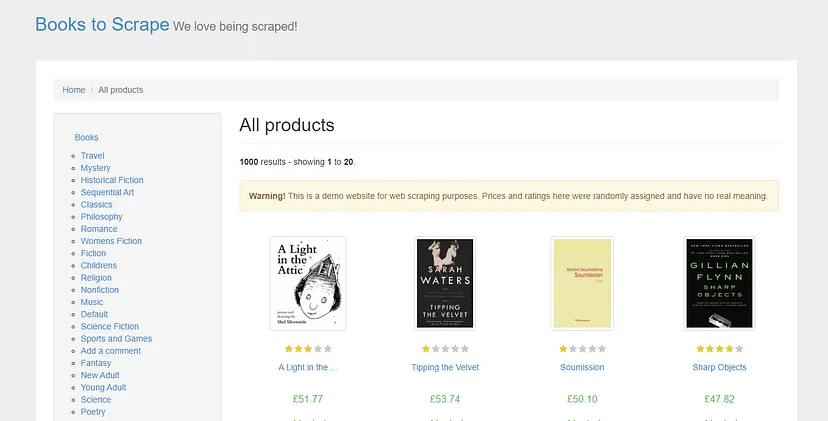This screenshot has width=828, height=421.
Task: Select Historical Fiction in the sidebar
Action: (112, 180)
